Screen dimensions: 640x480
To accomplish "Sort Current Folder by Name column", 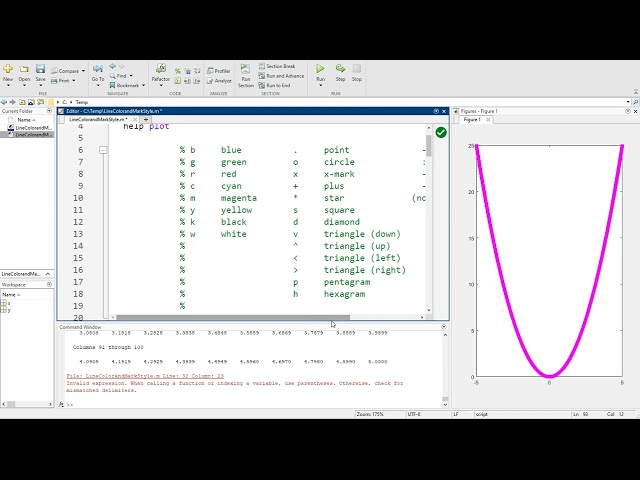I will coord(26,120).
